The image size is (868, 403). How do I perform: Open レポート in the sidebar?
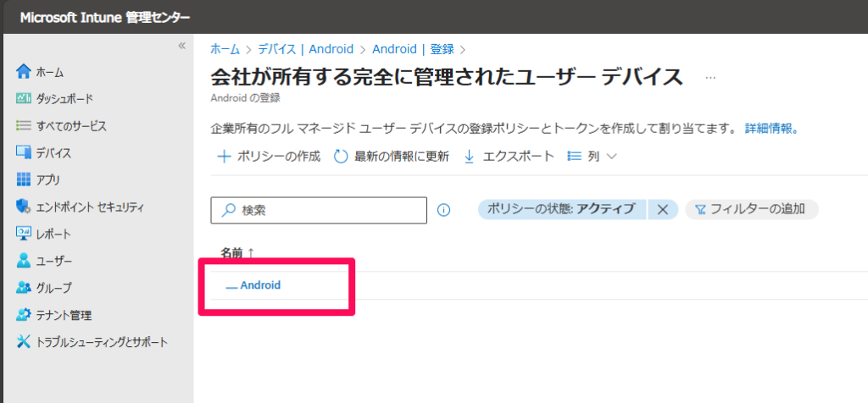tap(53, 235)
